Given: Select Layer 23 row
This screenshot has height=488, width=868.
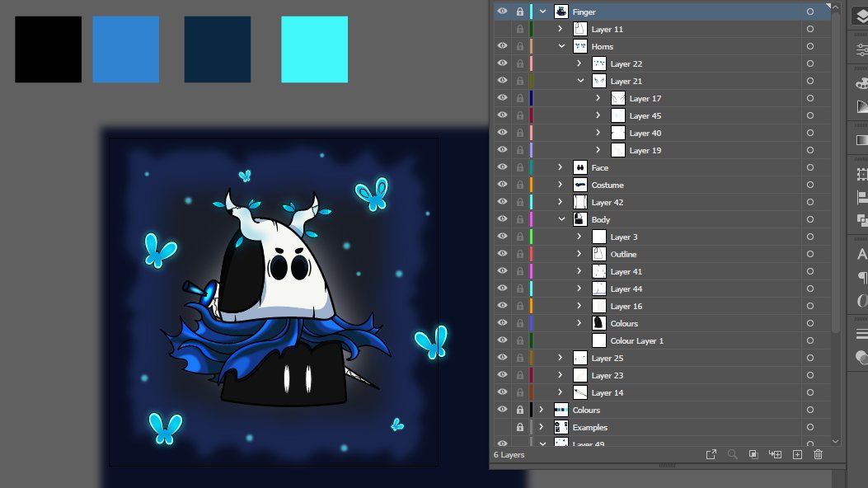Looking at the screenshot, I should point(662,375).
